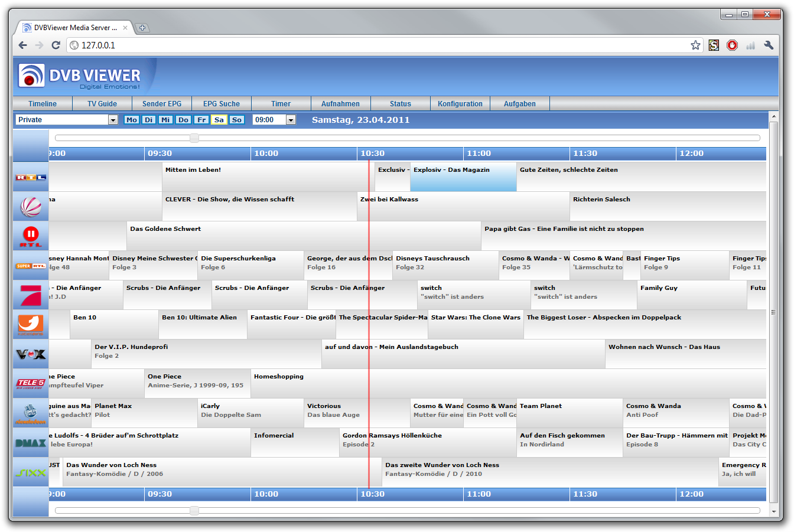Viewport: 794px width, 532px height.
Task: Select the VOX channel logo
Action: click(31, 354)
